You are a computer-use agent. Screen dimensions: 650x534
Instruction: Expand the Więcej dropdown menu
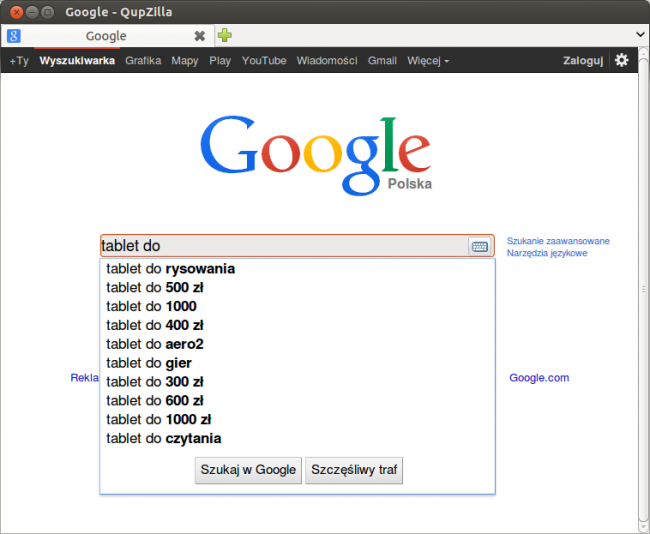point(428,61)
